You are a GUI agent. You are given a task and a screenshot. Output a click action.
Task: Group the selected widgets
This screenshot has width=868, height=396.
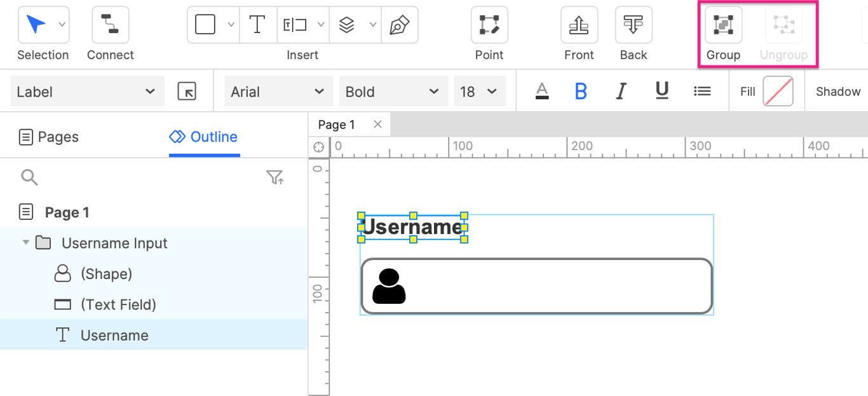pyautogui.click(x=723, y=25)
